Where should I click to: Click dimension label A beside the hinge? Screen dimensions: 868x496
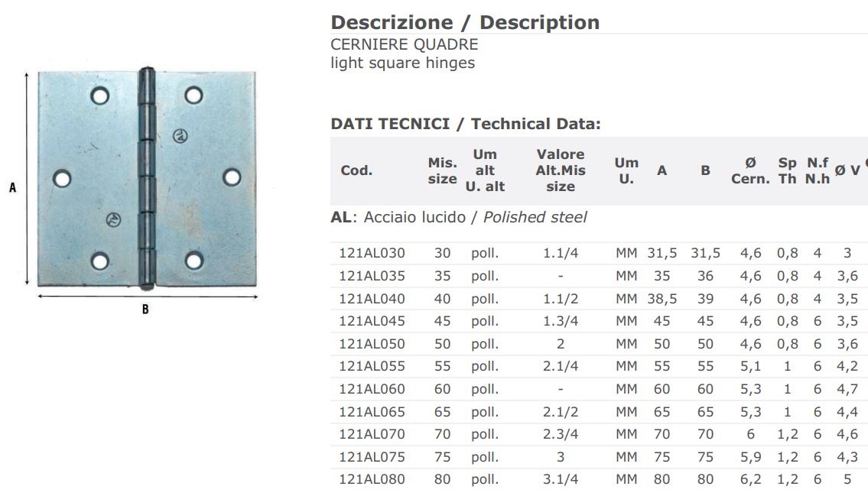pos(12,186)
